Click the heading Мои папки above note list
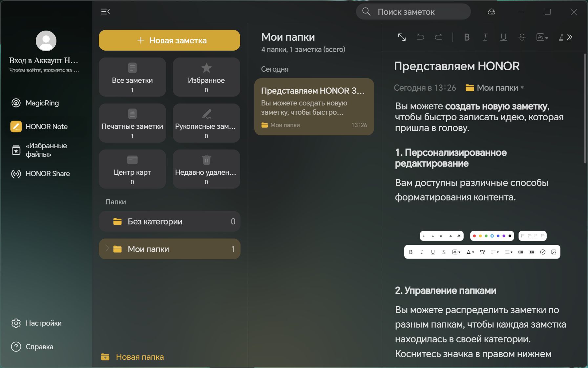 288,37
